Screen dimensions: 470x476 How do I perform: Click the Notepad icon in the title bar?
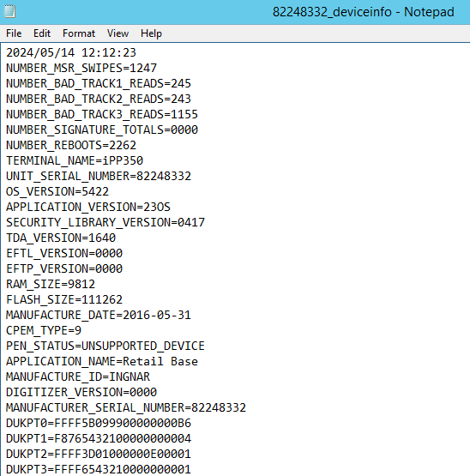click(9, 11)
